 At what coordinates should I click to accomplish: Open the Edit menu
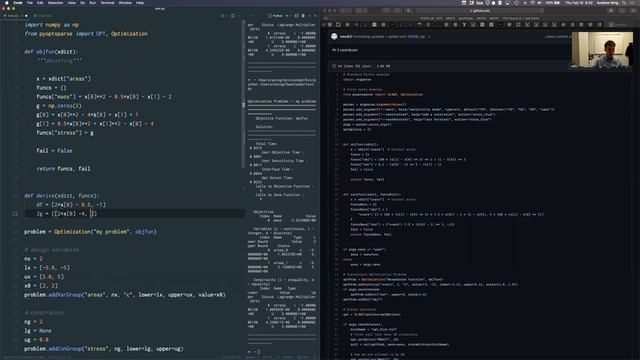40,2
